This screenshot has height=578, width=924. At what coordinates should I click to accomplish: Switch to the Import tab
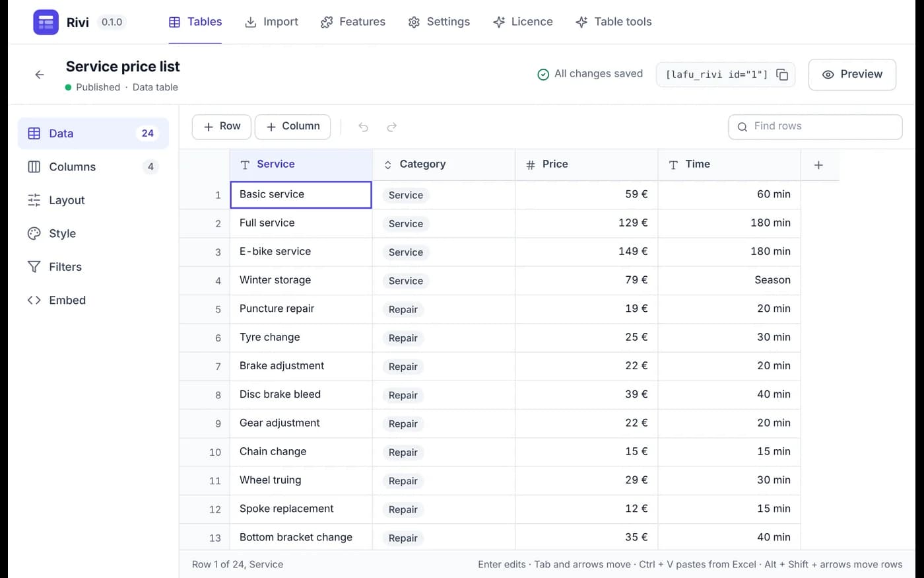tap(271, 22)
